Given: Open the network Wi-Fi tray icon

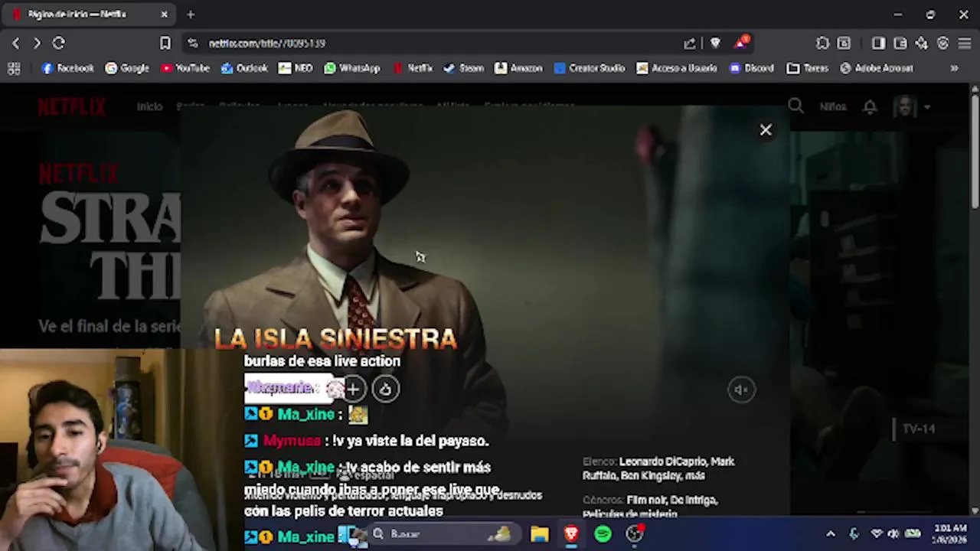Looking at the screenshot, I should pyautogui.click(x=877, y=534).
